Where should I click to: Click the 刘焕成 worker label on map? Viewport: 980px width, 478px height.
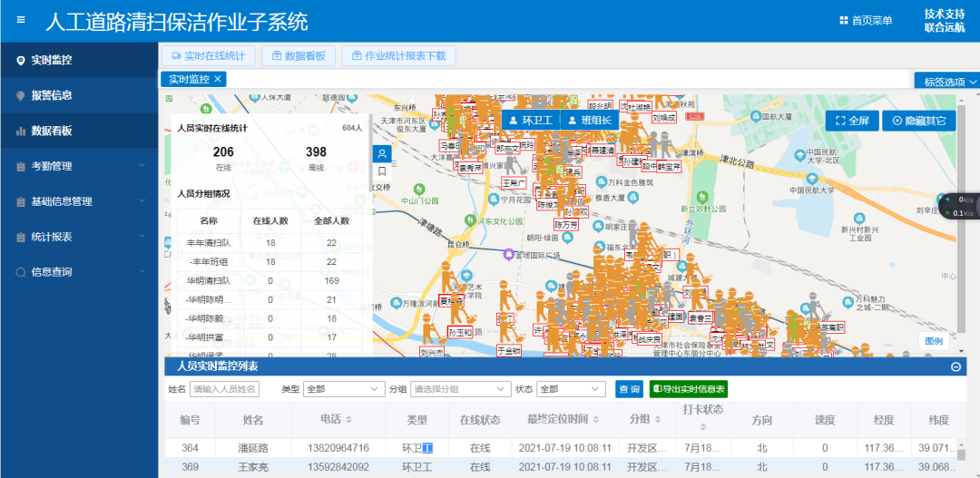[x=663, y=117]
